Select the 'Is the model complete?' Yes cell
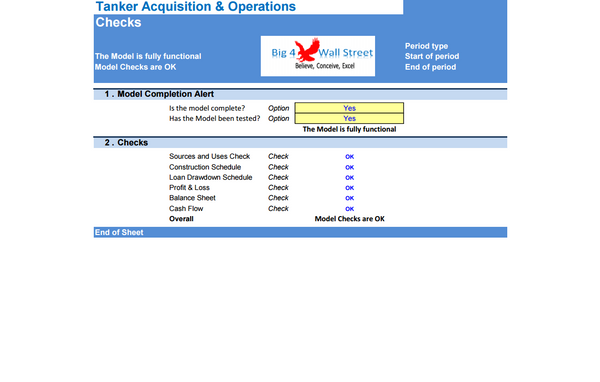This screenshot has width=600, height=382. click(x=349, y=108)
